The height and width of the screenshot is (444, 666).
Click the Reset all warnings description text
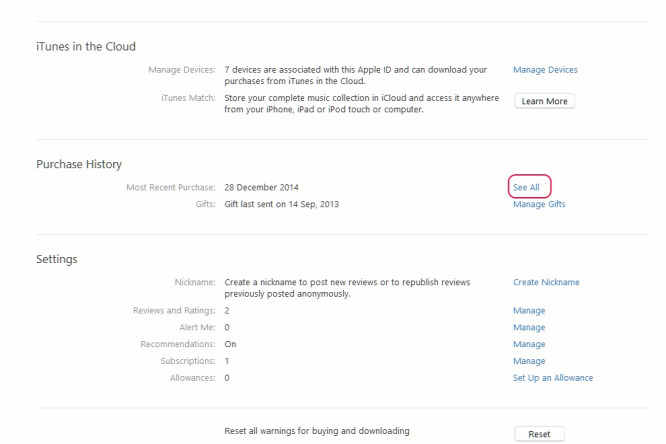pos(317,431)
